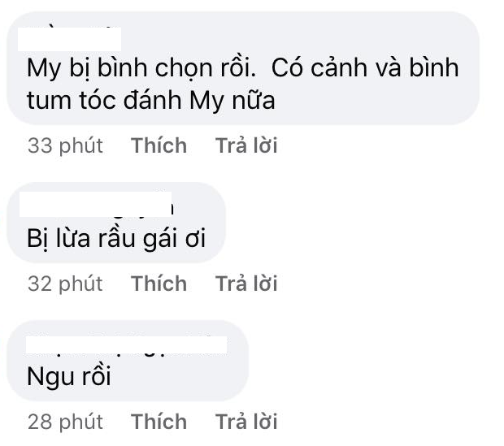Click Thích under 'Bị lừa rầu gái ơi'
Viewport: 504px width, 446px height.
click(x=159, y=284)
